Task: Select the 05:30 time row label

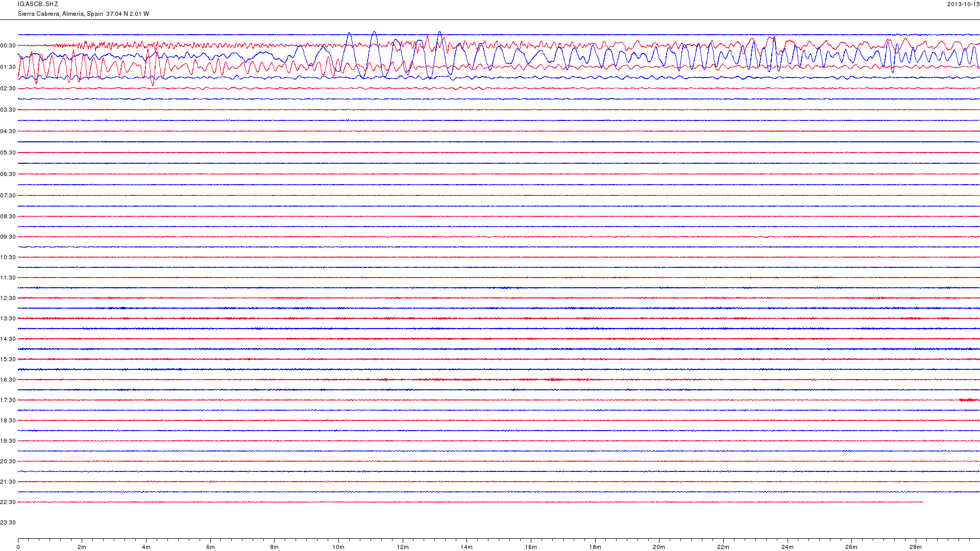Action: (8, 153)
